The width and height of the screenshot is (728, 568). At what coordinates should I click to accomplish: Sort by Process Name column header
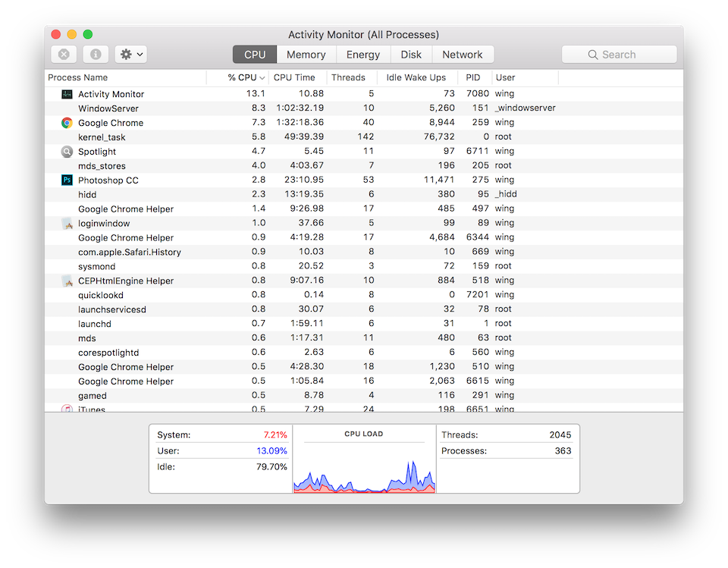125,77
